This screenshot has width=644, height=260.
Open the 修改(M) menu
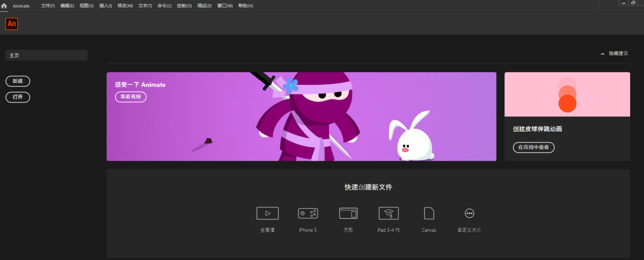pos(125,6)
